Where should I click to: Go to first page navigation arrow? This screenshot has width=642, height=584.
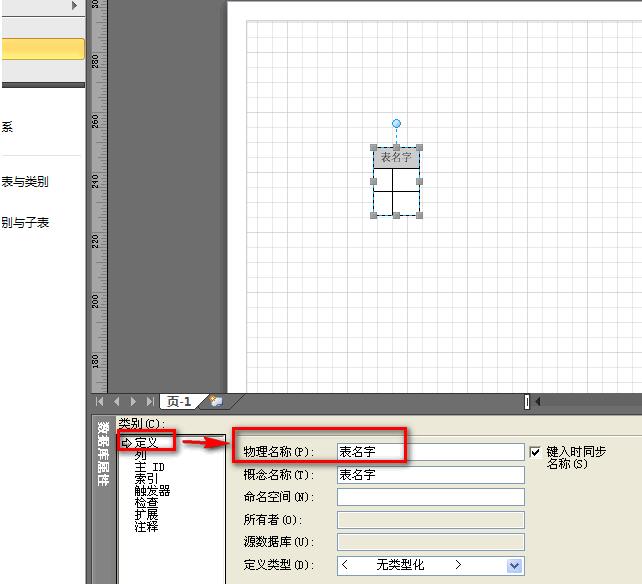(x=99, y=401)
